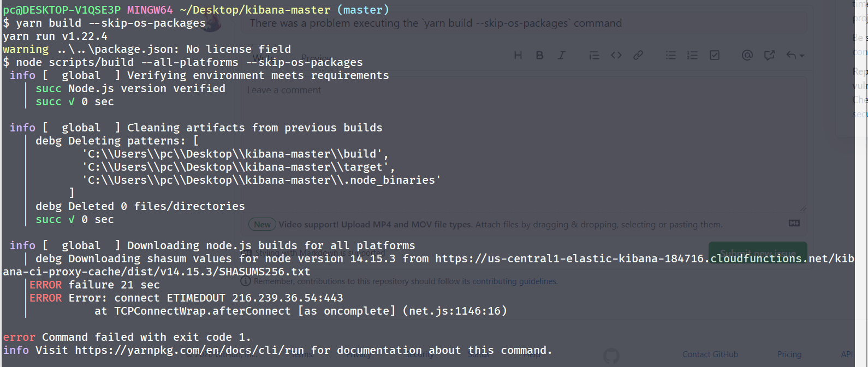Create a numbered list
The height and width of the screenshot is (367, 868).
(692, 55)
